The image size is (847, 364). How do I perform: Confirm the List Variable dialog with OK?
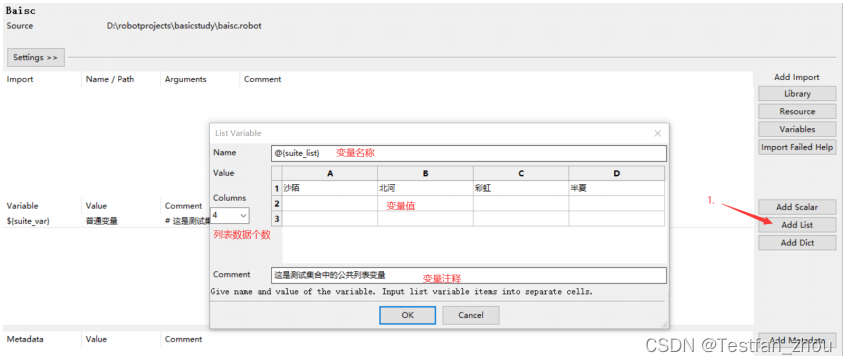(x=407, y=315)
